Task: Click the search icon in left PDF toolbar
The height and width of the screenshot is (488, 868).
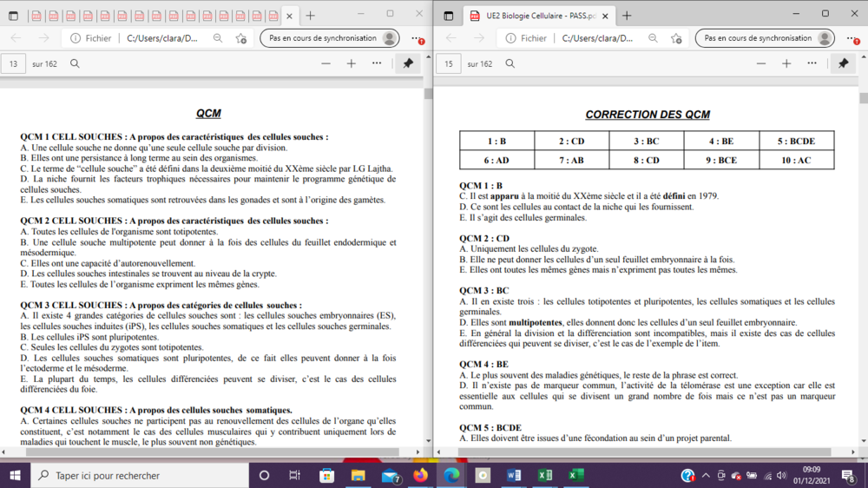Action: point(76,63)
